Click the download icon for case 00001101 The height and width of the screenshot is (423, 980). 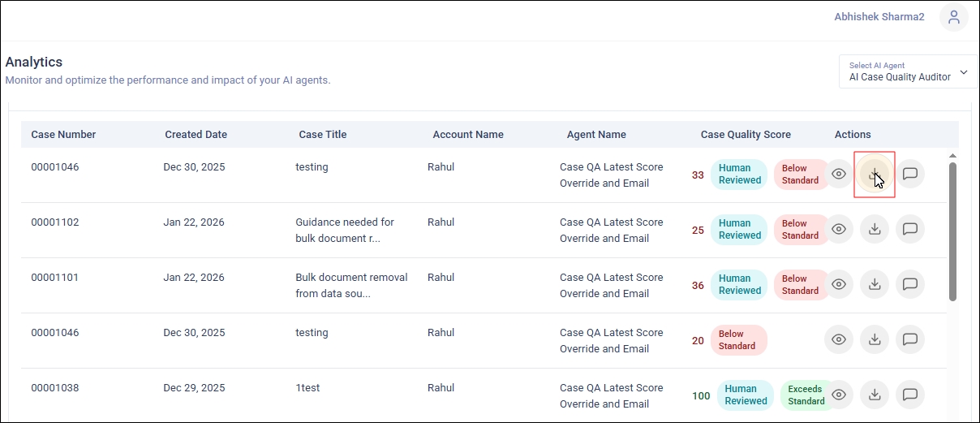(x=875, y=284)
